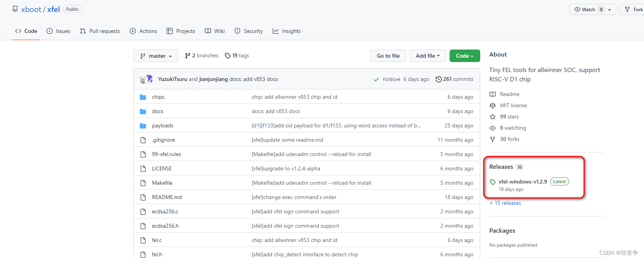Open the payloads folder icon

click(143, 126)
